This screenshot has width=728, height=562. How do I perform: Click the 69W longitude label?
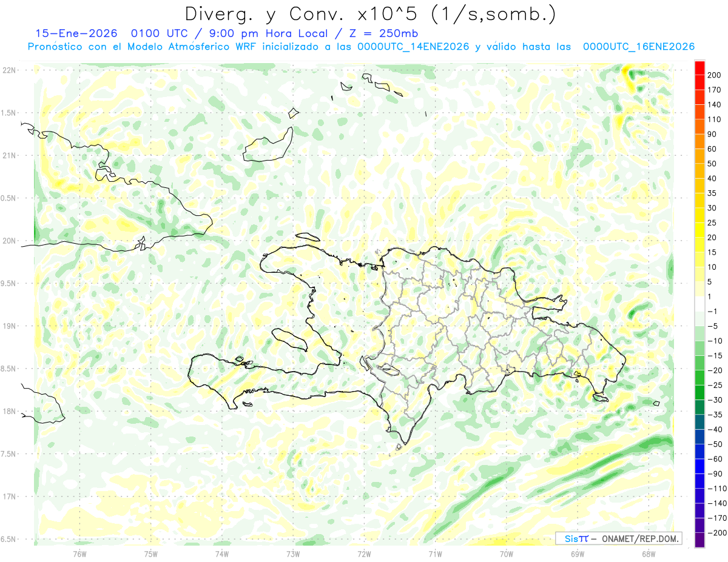578,554
